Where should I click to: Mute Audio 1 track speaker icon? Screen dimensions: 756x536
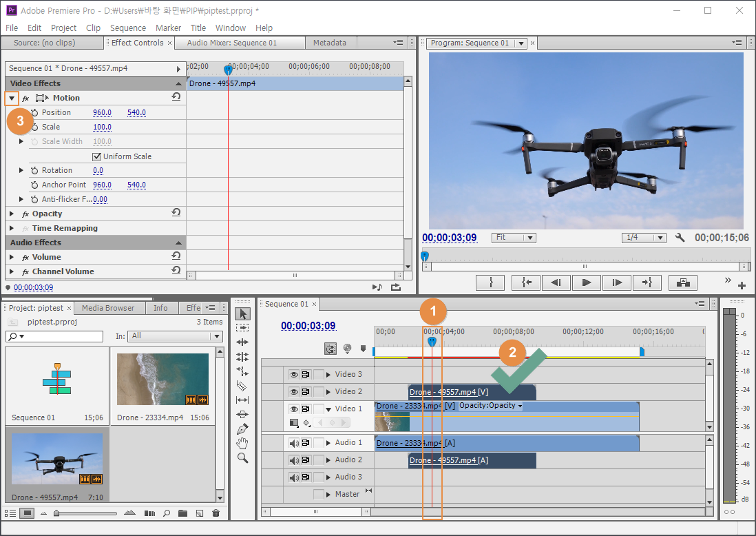pos(294,443)
